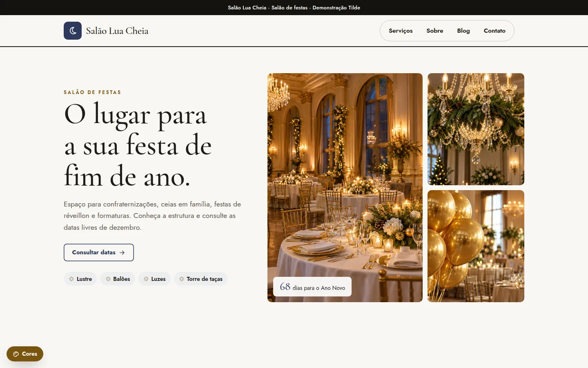Click the sparkle icon next to Balões

tap(108, 279)
